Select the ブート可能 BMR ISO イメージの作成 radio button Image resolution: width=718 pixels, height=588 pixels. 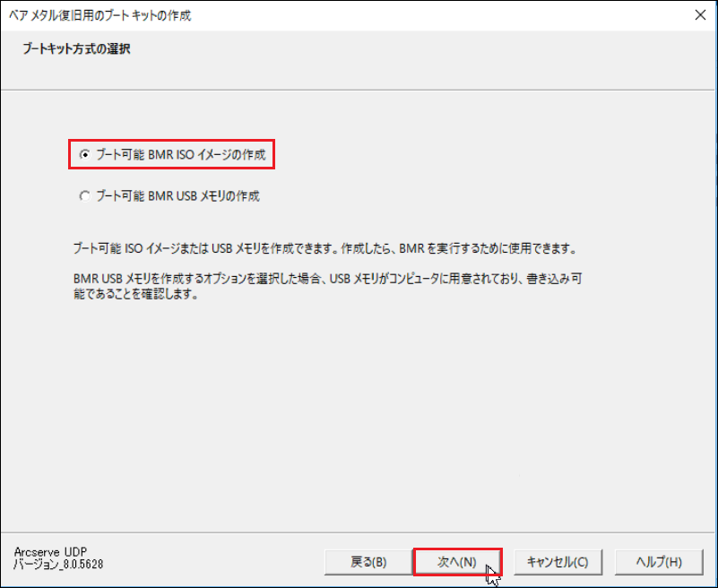(x=85, y=155)
